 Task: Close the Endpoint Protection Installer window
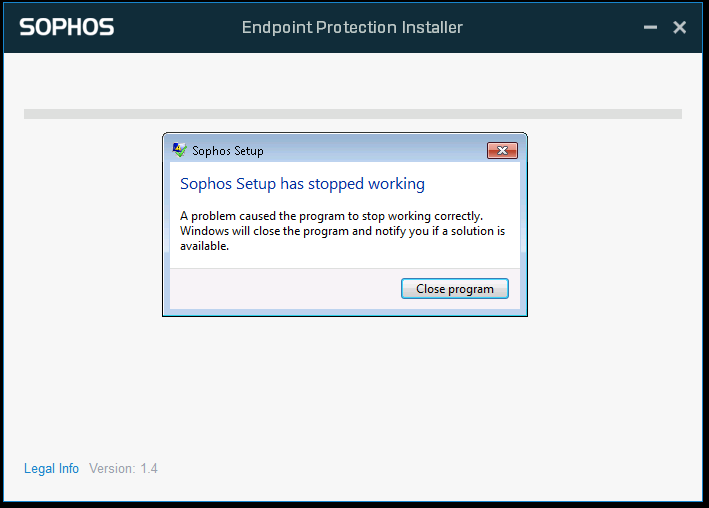(680, 27)
